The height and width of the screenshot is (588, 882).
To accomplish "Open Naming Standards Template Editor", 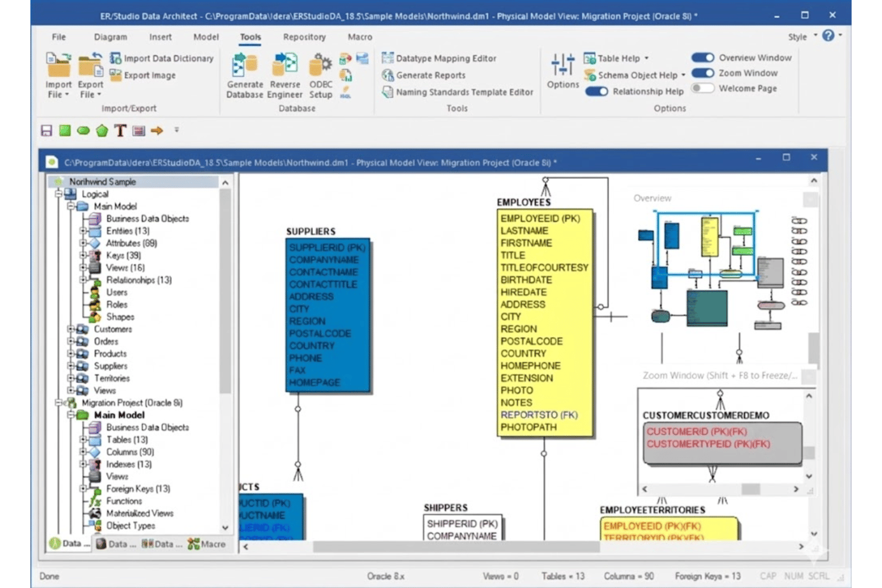I will (x=458, y=92).
